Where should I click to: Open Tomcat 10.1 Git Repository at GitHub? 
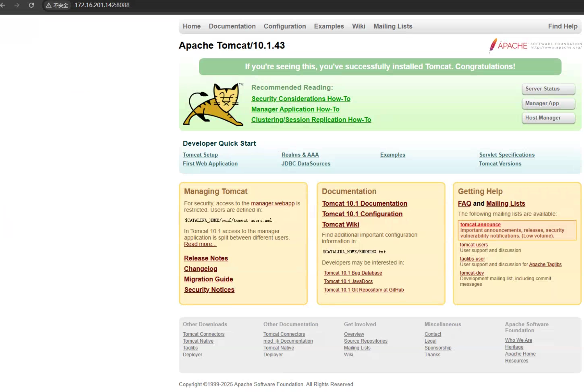point(364,290)
